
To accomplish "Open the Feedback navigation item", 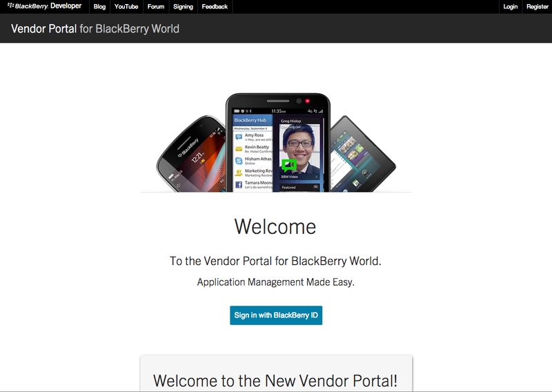I will pyautogui.click(x=215, y=7).
